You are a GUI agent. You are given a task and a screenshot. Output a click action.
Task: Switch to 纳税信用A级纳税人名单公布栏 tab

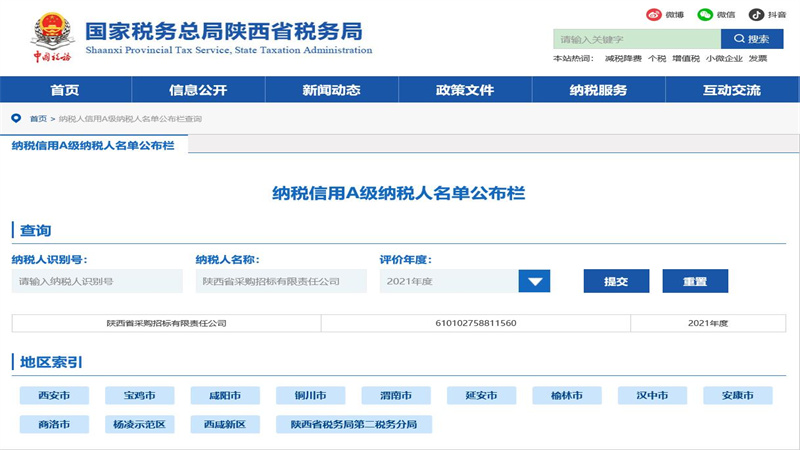[x=93, y=146]
